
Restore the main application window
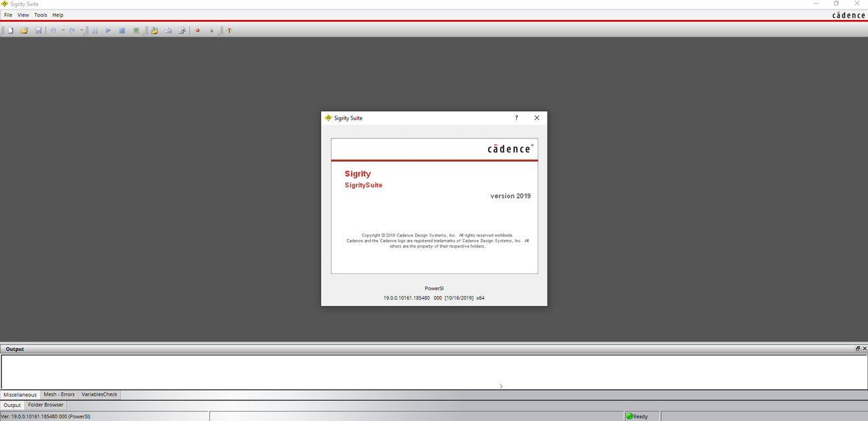836,3
